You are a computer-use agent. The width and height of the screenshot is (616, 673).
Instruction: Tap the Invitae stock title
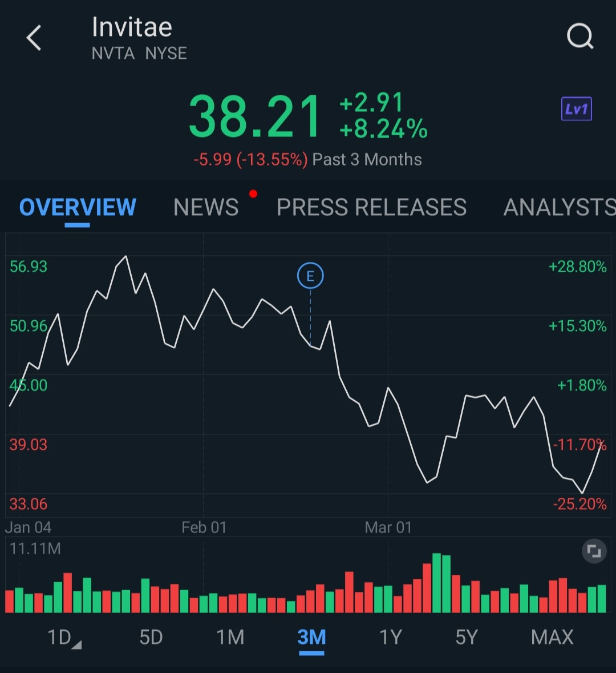point(132,27)
